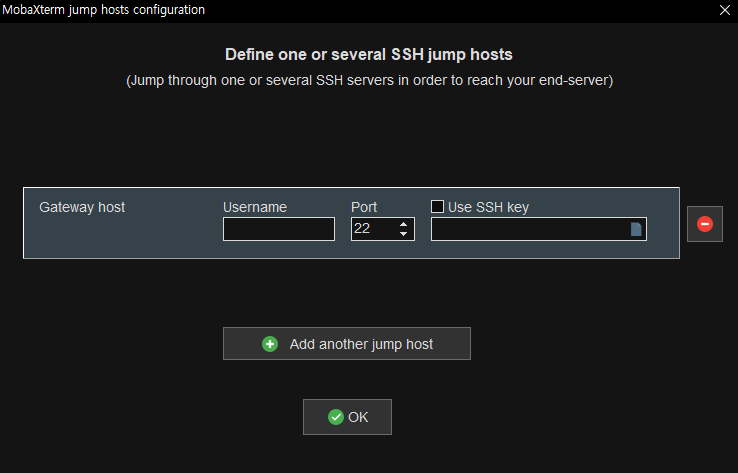This screenshot has height=473, width=738.
Task: Add another jump host
Action: (347, 344)
